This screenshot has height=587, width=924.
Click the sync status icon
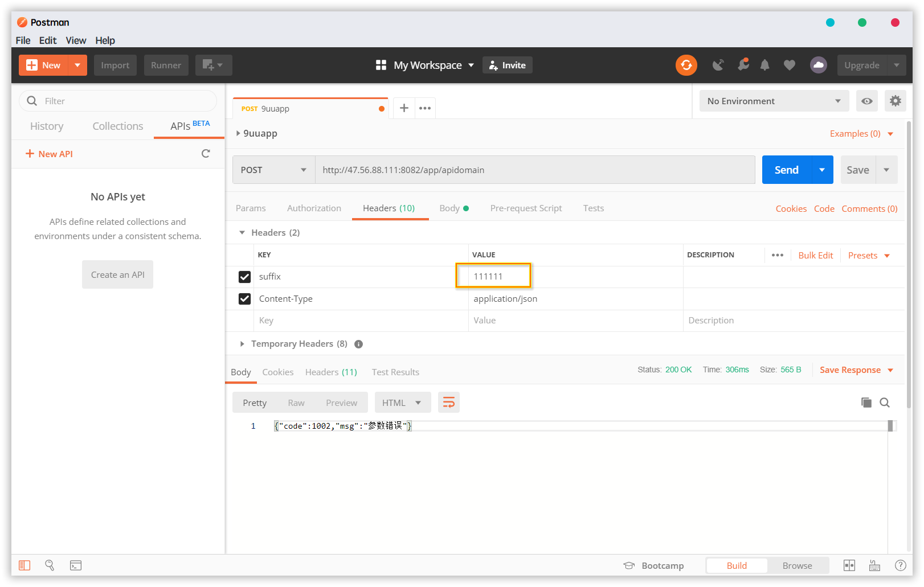tap(686, 65)
